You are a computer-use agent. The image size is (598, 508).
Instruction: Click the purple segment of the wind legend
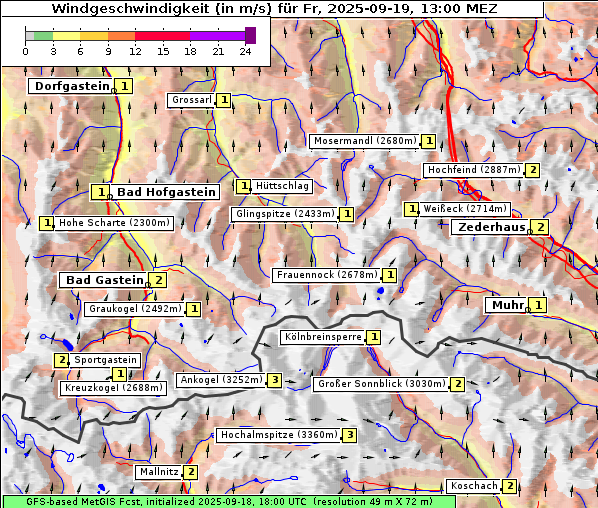(x=217, y=36)
